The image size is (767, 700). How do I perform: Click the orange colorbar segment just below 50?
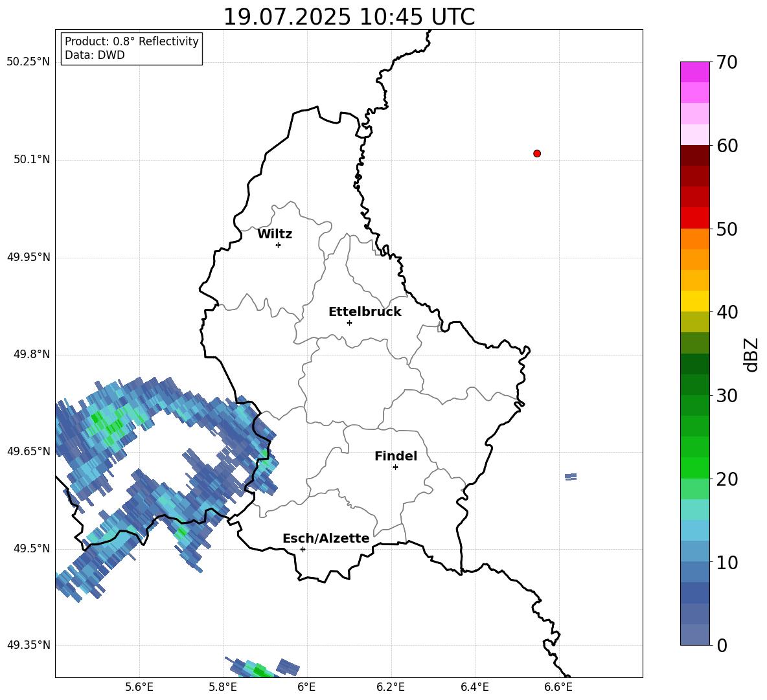695,238
